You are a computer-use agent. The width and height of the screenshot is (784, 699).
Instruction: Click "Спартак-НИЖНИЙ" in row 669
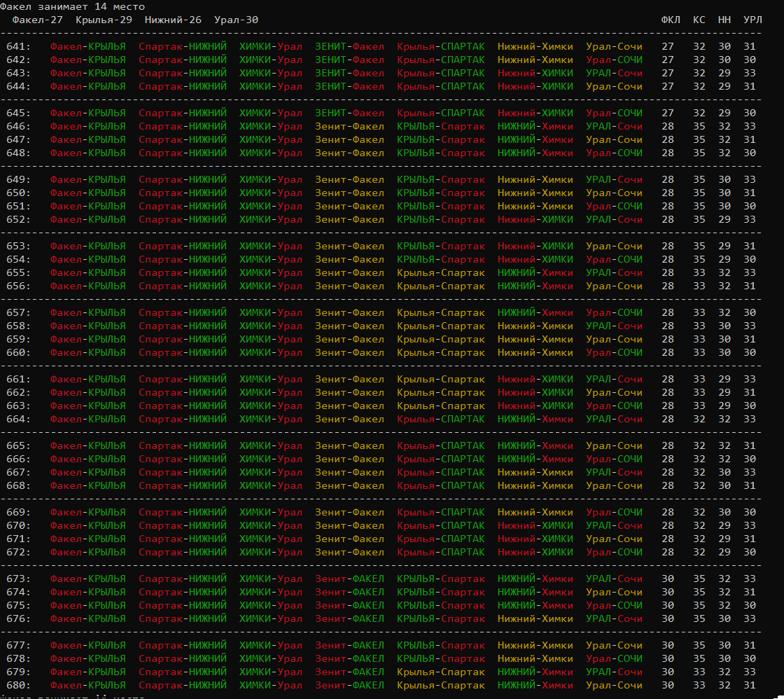(x=183, y=513)
